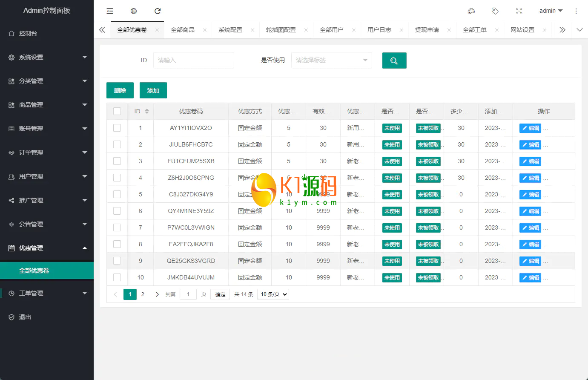This screenshot has width=588, height=380.
Task: Open the 10 条/页 page size dropdown
Action: 273,294
